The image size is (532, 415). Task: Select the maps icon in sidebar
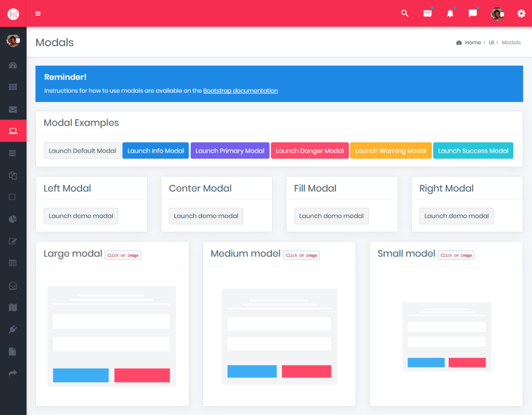tap(13, 306)
